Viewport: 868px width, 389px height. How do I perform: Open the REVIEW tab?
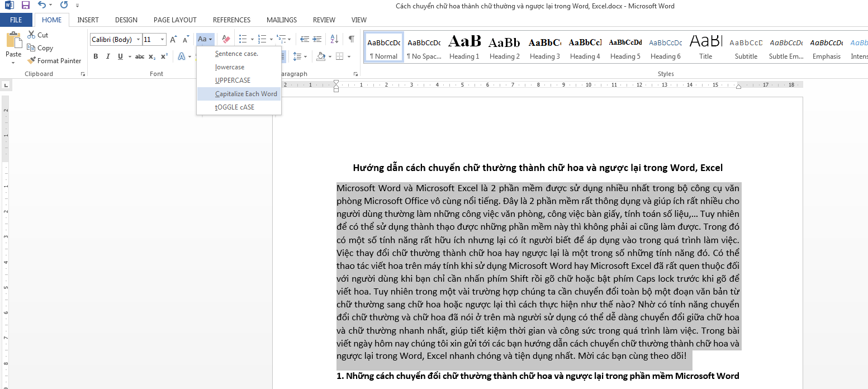[324, 20]
